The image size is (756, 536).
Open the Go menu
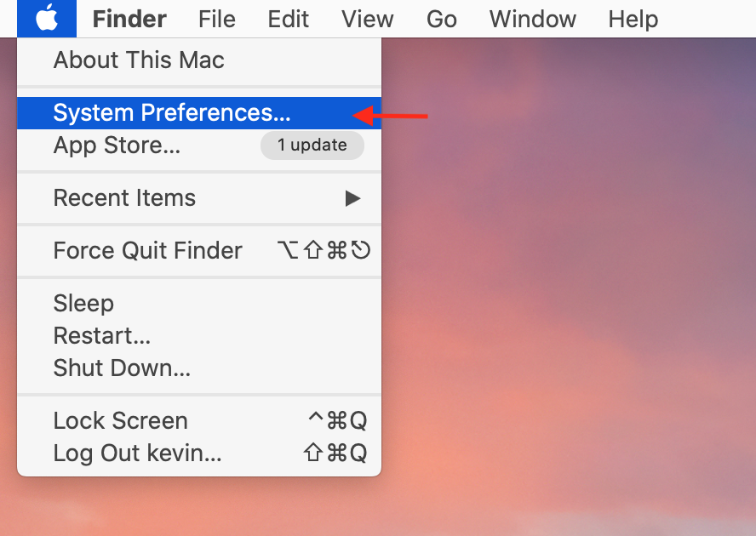tap(441, 19)
